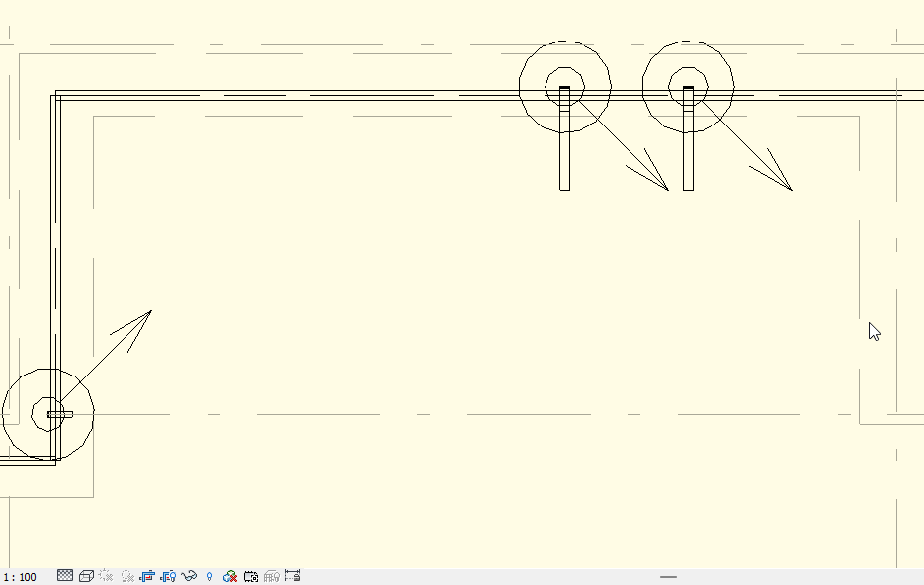Click the Crop View icon
The width and height of the screenshot is (924, 585).
click(x=147, y=575)
